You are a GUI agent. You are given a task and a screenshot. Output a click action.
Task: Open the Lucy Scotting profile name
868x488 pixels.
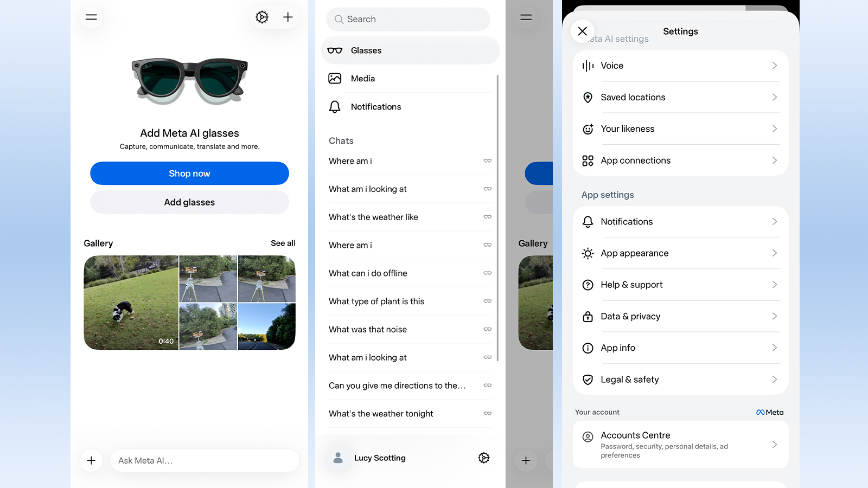point(380,458)
